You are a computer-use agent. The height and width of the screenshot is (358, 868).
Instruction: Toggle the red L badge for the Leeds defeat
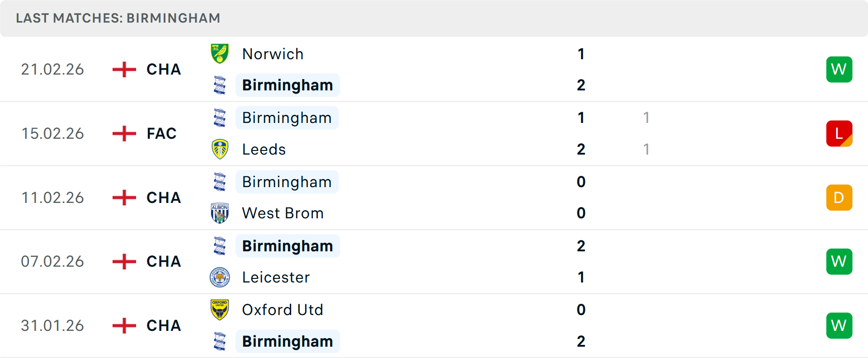839,133
